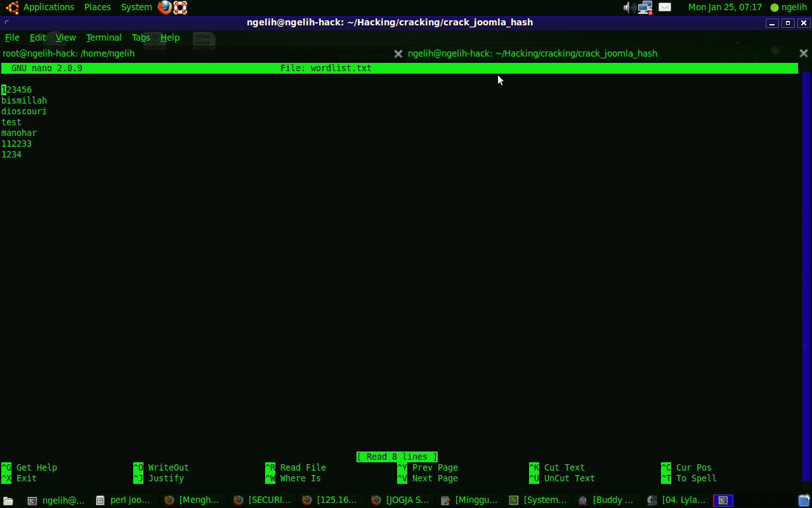
Task: Open the Tabs menu
Action: (141, 37)
